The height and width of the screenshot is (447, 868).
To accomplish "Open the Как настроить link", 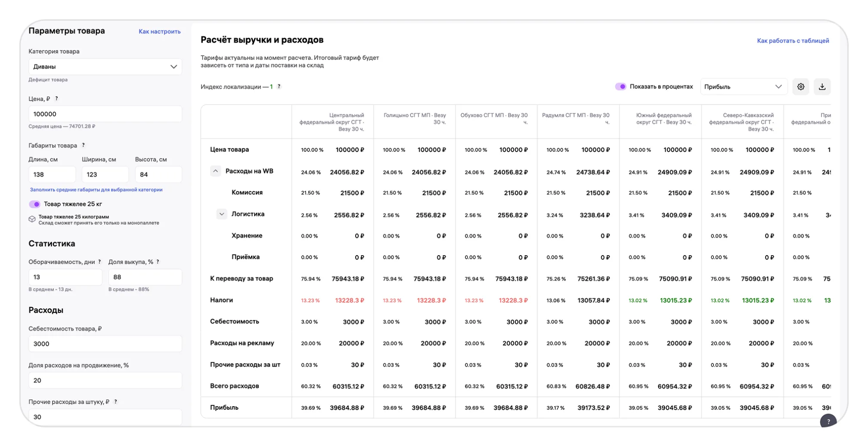I will [x=159, y=31].
